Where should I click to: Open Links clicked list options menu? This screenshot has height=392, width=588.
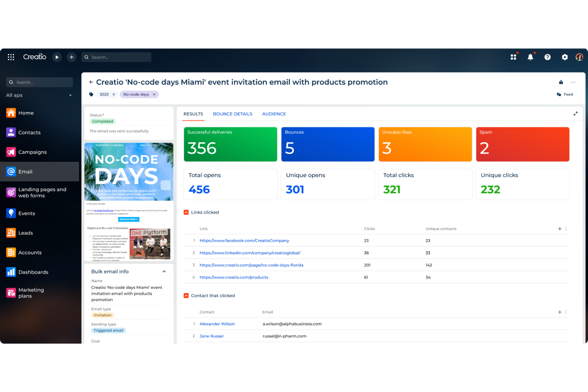(566, 229)
